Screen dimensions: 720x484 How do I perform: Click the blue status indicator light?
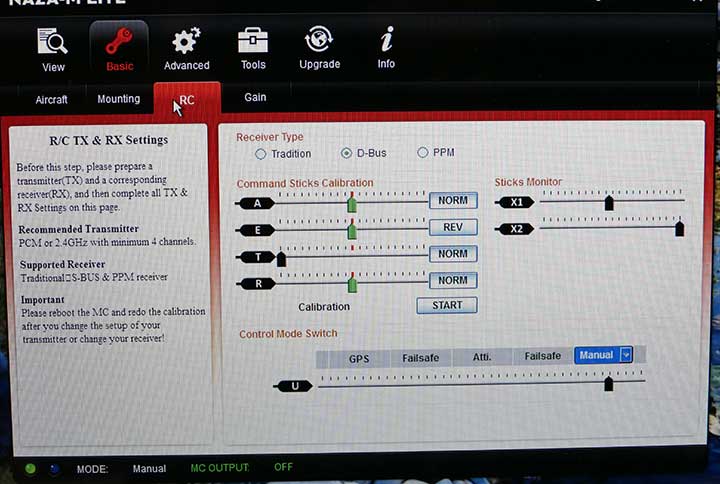[55, 469]
